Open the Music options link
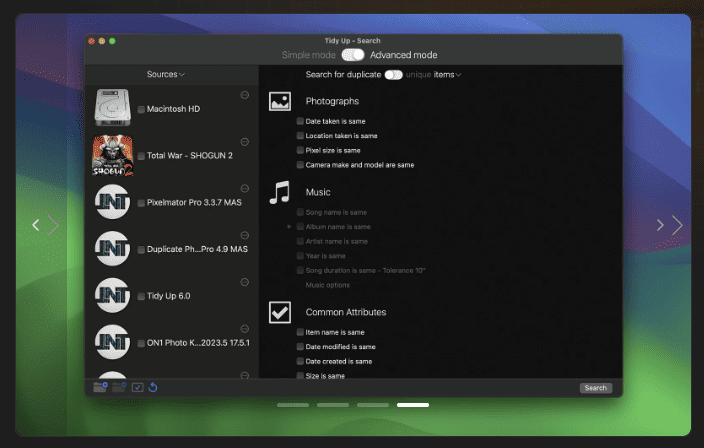Viewport: 704px width, 448px height. (x=327, y=285)
